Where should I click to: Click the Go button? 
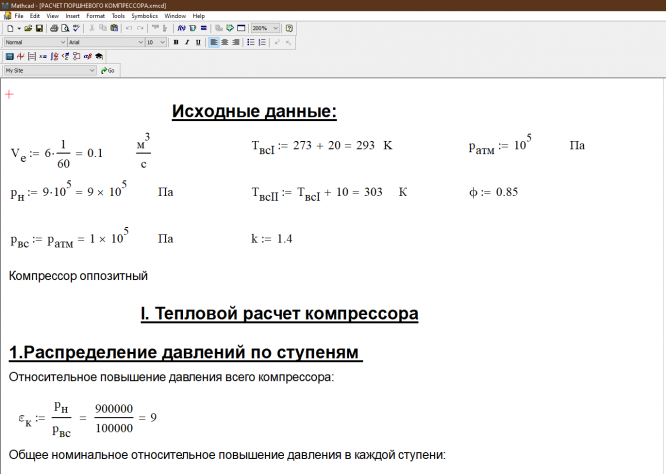[x=108, y=71]
